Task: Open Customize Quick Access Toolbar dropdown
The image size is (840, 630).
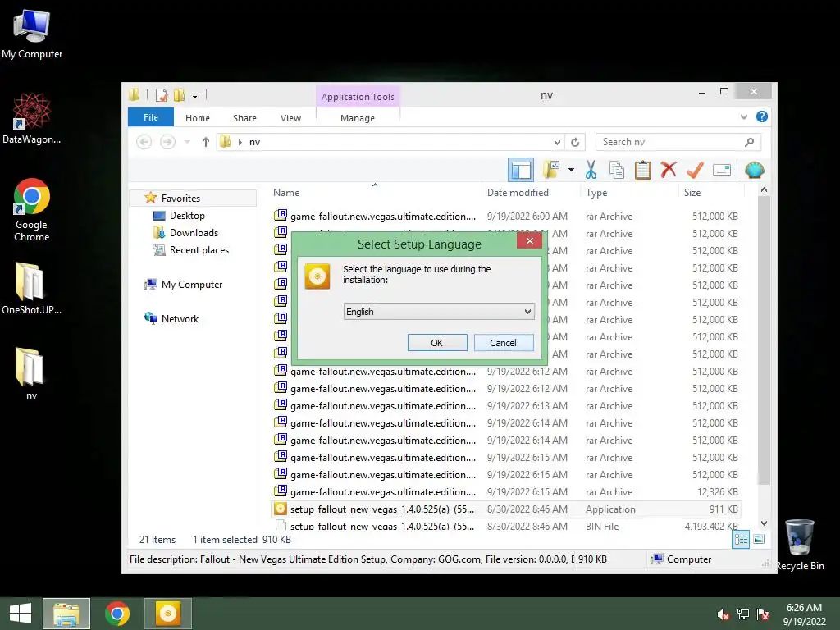Action: click(x=195, y=96)
